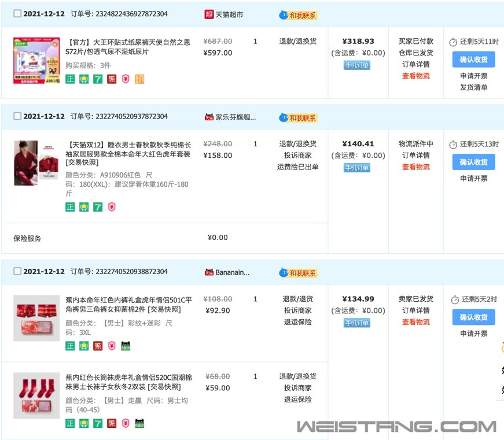Click the green shield badge under the diaper item

click(84, 79)
